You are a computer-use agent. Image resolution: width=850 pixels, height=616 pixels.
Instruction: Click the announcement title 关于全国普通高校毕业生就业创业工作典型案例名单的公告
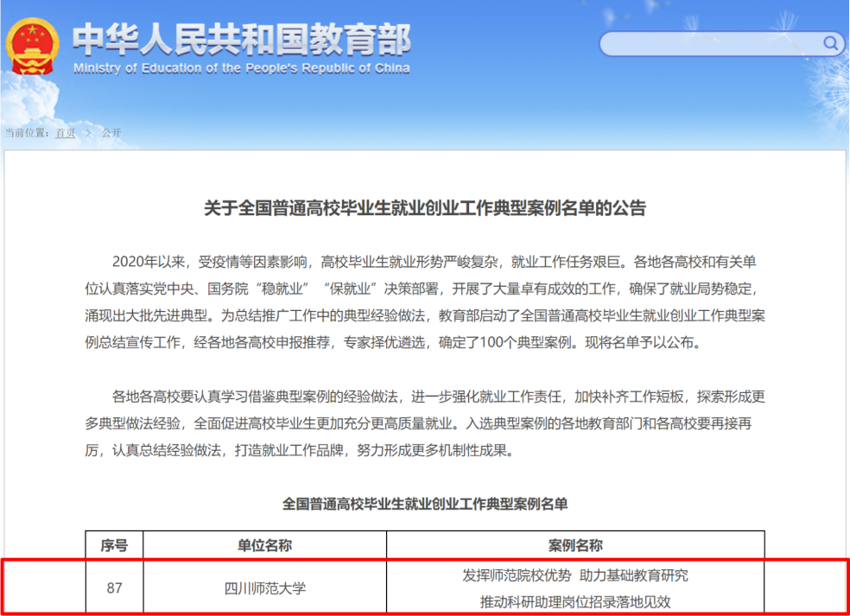click(425, 208)
